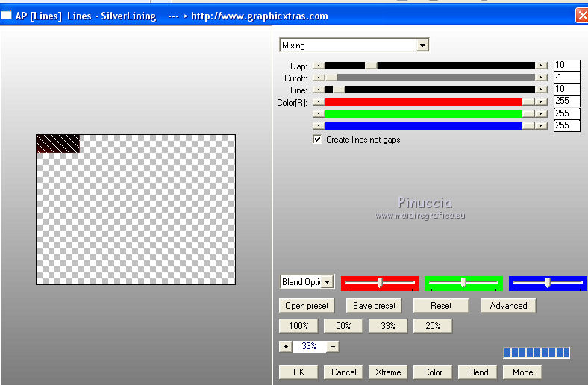Click the Gap slider thumb
This screenshot has width=588, height=385.
pos(371,66)
